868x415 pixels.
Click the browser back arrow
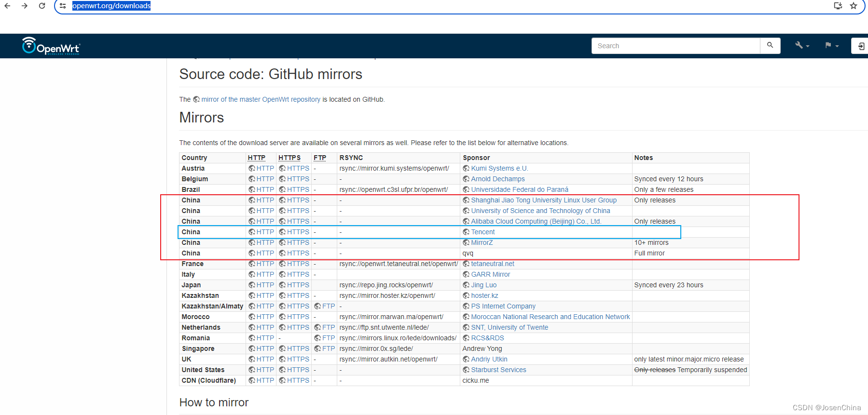(x=7, y=6)
